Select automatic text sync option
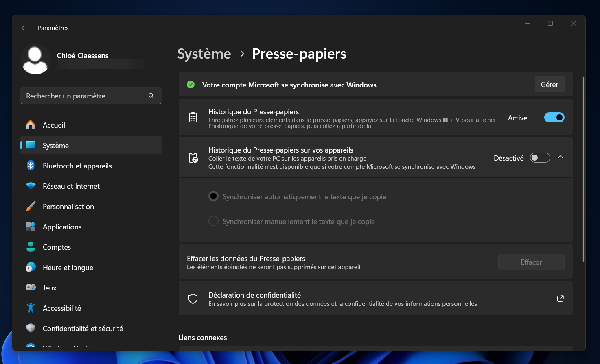Screen dimensions: 600x364 tap(213, 196)
